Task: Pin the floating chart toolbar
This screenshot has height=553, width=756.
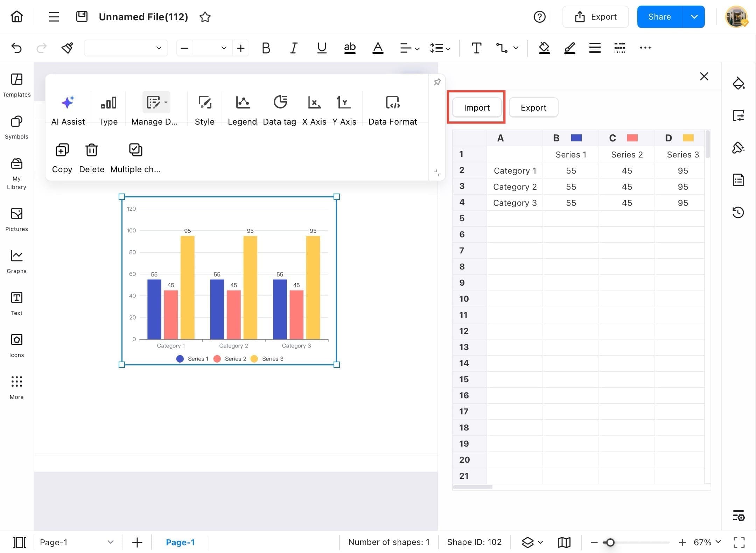Action: (x=437, y=82)
